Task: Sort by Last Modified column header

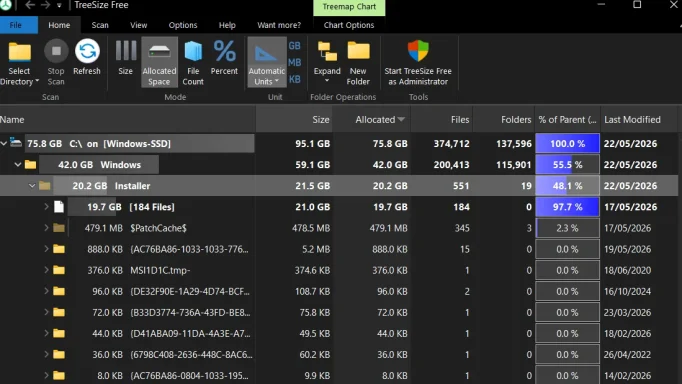Action: click(x=639, y=120)
